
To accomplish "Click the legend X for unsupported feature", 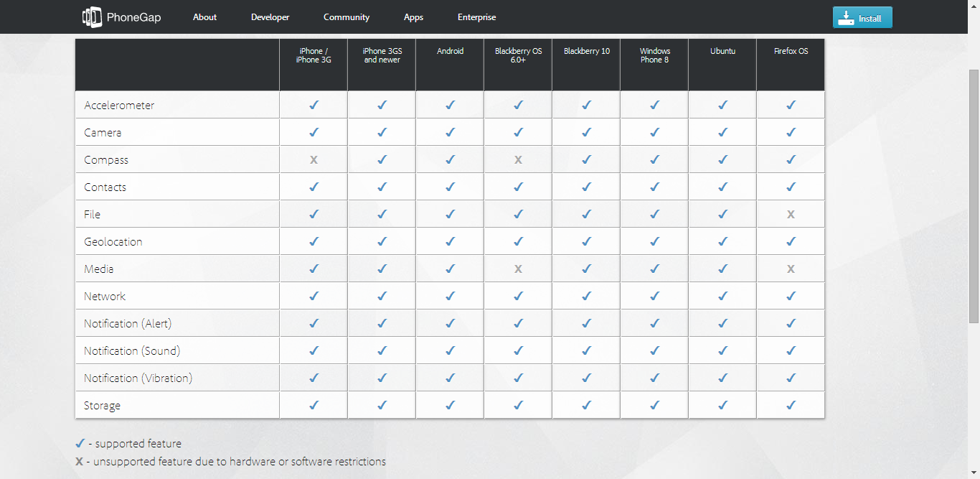I will [x=79, y=462].
